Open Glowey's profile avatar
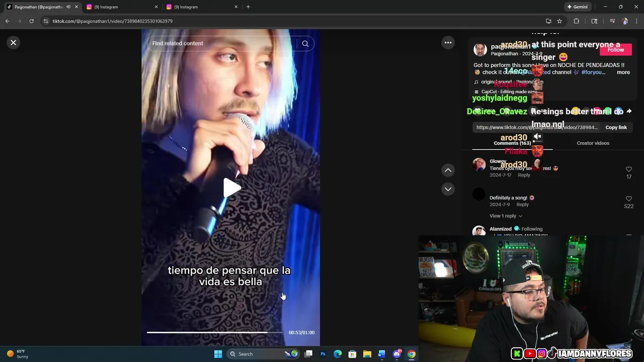Screen dimensions: 644x362 [x=479, y=164]
